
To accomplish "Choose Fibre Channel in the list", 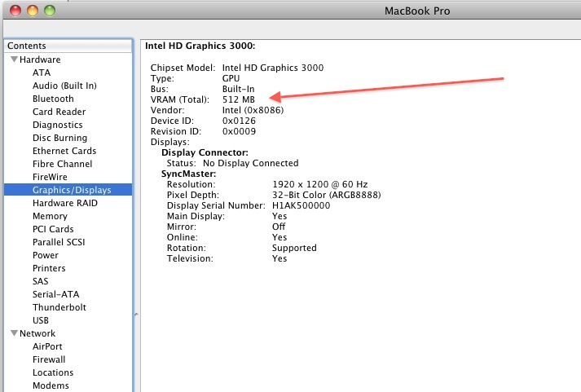I will pos(62,164).
